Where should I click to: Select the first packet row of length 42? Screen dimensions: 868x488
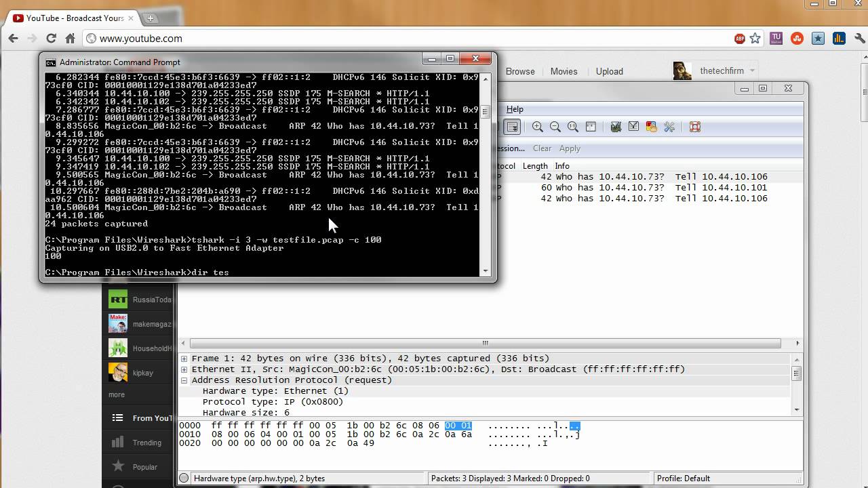[x=650, y=177]
